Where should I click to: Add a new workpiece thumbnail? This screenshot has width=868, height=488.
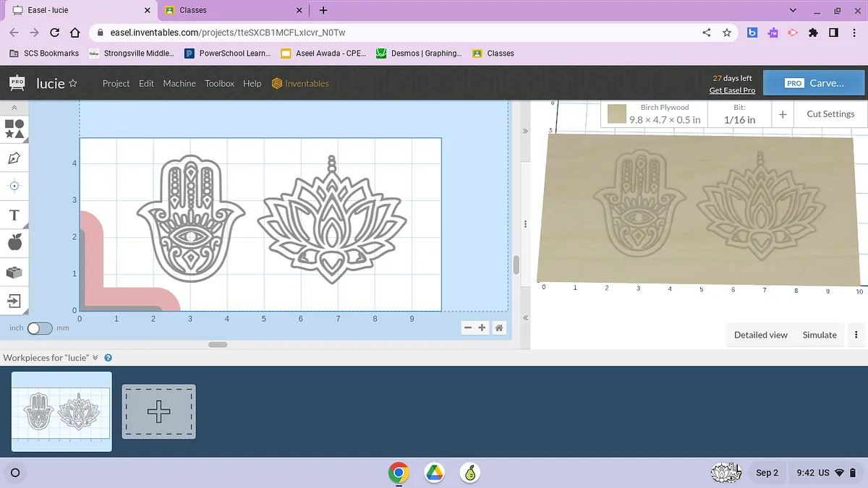[158, 411]
